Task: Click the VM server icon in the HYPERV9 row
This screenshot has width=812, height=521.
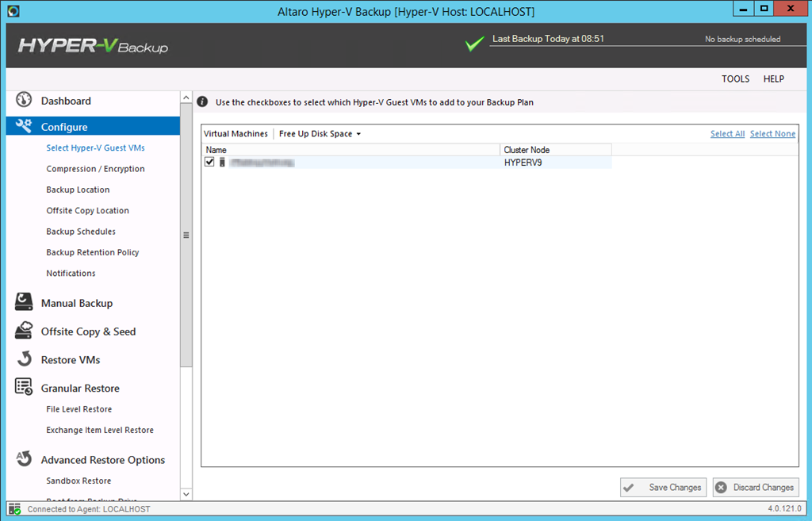Action: point(222,162)
